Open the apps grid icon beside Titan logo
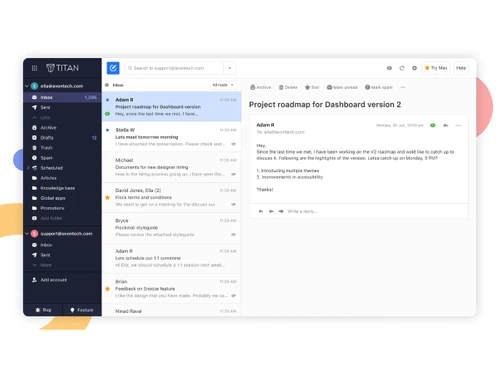Viewport: 500px width, 375px height. (34, 68)
